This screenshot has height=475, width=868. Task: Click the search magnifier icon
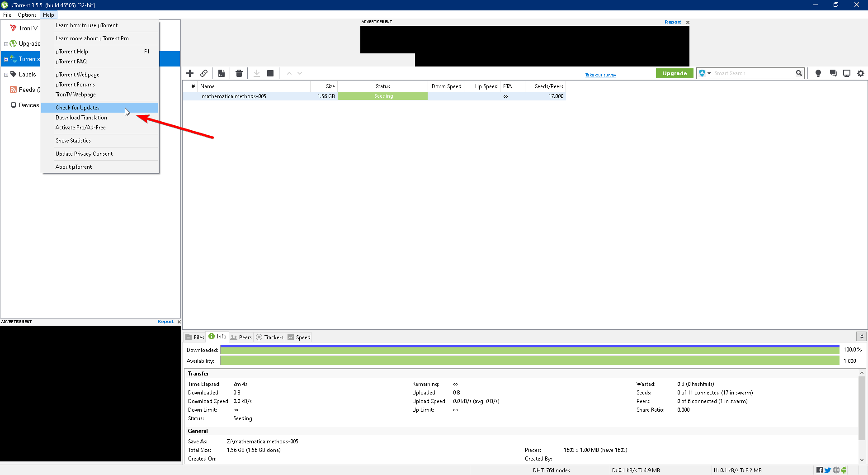[x=799, y=73]
